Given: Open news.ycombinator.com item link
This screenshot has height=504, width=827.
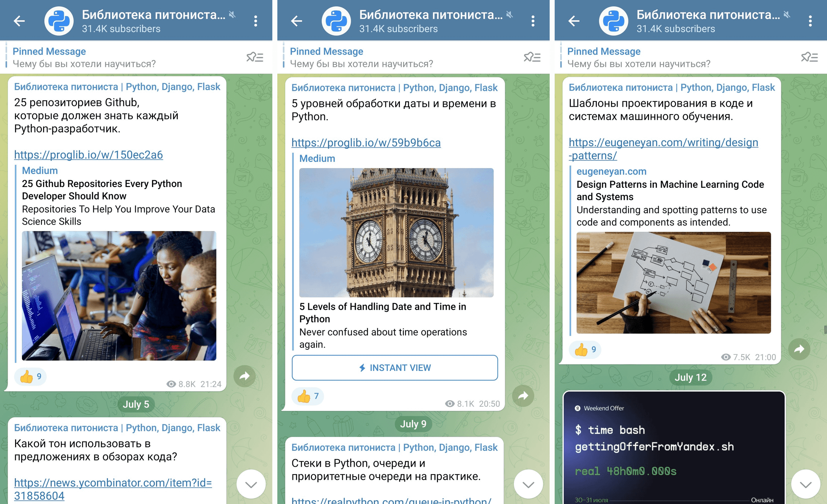Looking at the screenshot, I should coord(113,489).
